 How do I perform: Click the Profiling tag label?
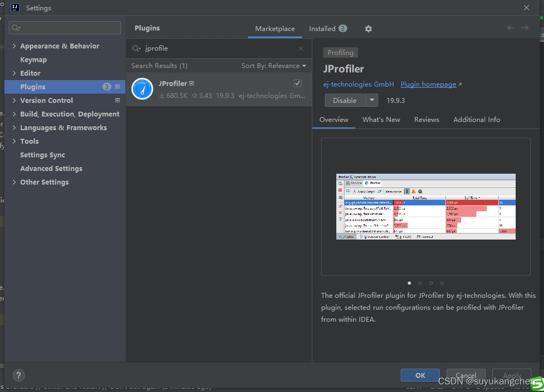(340, 53)
